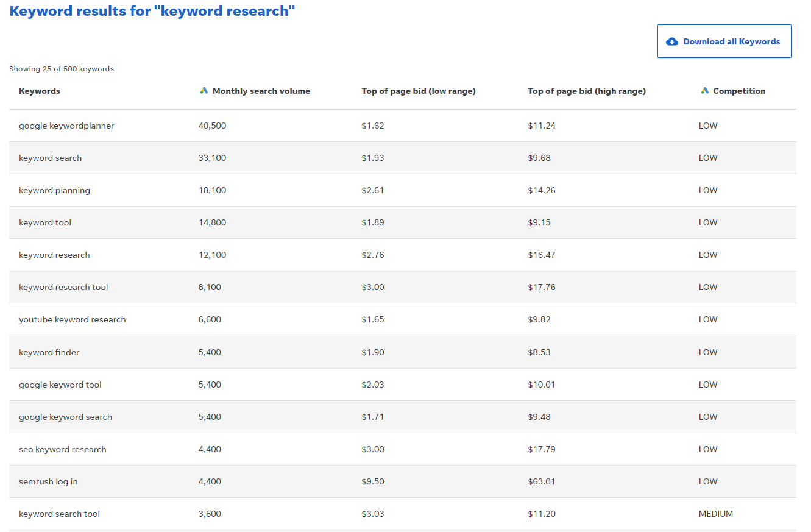Select Top of page bid (high range) header
The image size is (811, 532).
point(587,91)
